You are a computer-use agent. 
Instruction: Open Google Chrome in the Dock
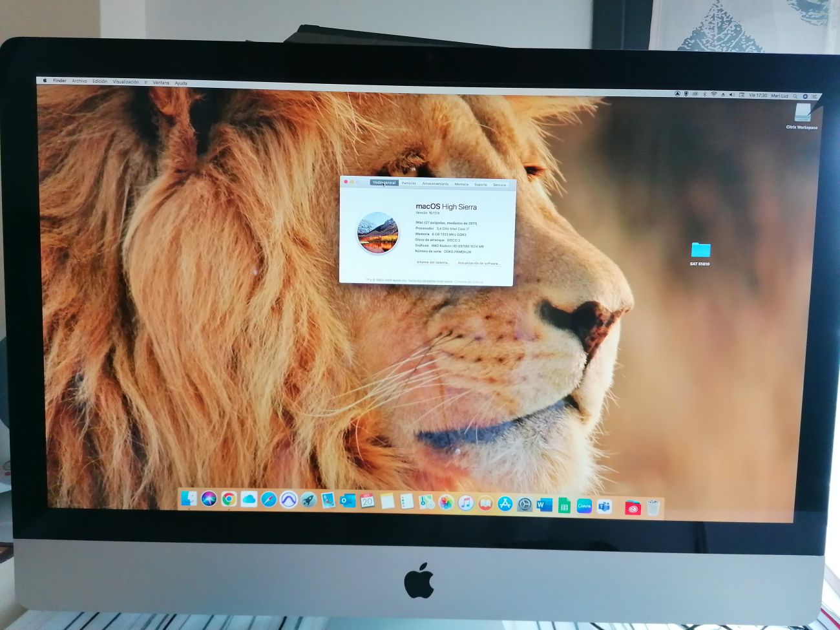point(229,499)
